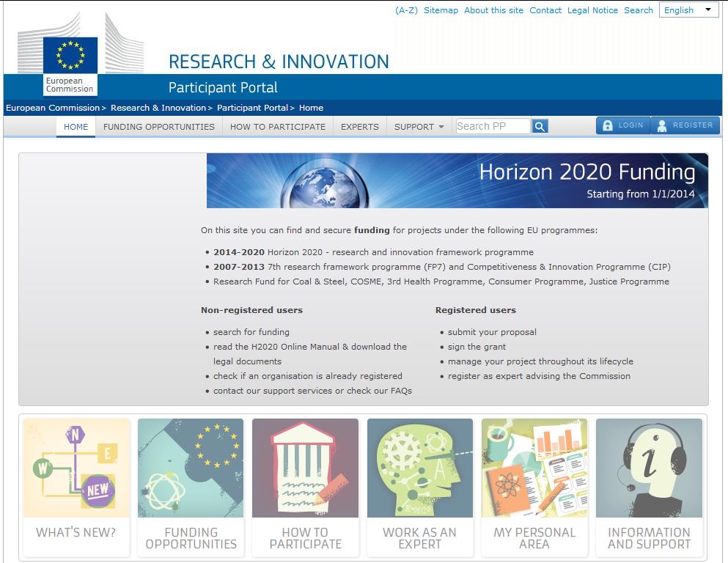
Task: Click "submit your proposal" item
Action: pos(492,332)
